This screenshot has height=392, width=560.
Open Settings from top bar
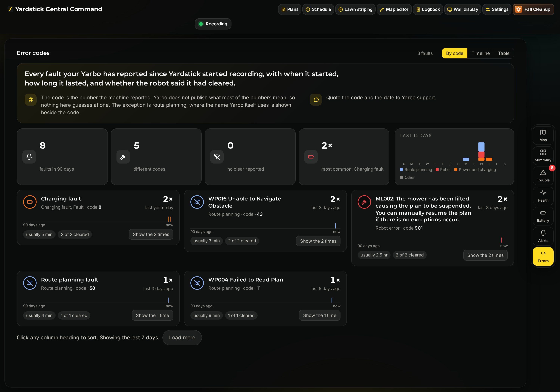coord(497,9)
